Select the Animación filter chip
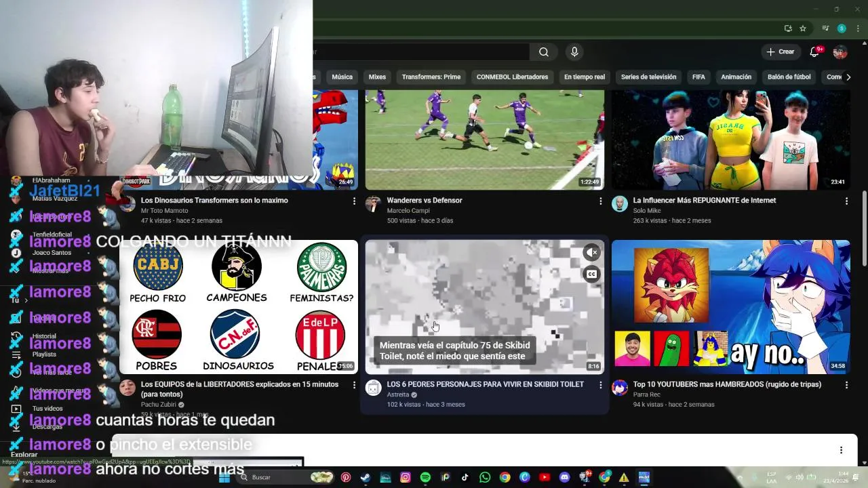 pyautogui.click(x=736, y=77)
